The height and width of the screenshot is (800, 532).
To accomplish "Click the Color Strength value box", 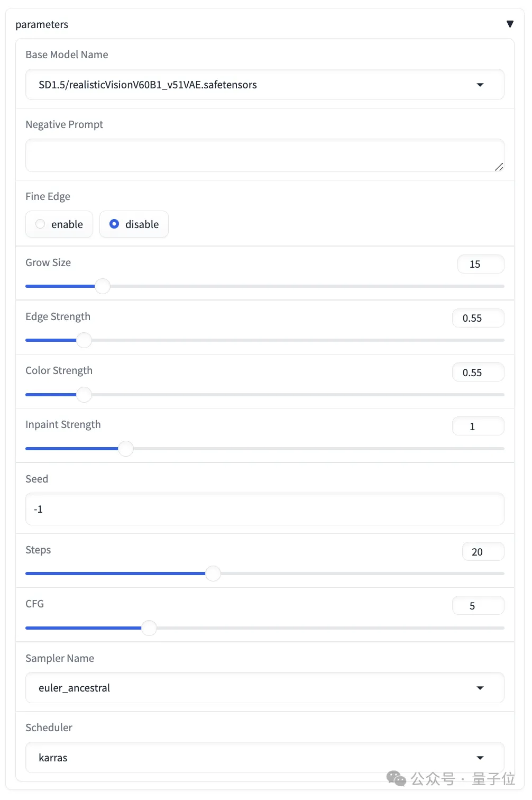I will click(478, 372).
